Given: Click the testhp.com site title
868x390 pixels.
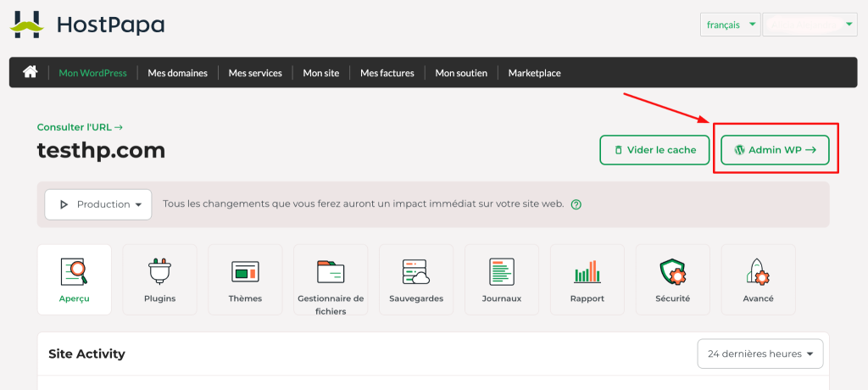Looking at the screenshot, I should (x=102, y=150).
